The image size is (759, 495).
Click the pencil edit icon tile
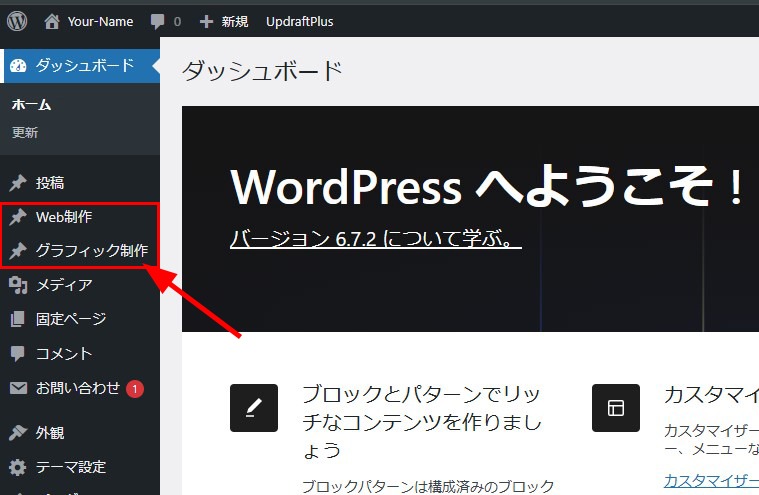click(x=254, y=408)
